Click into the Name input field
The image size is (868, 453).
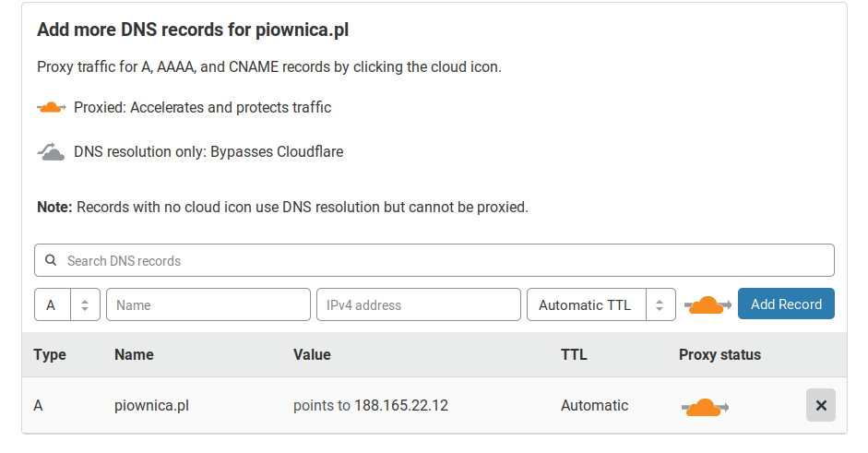click(208, 304)
